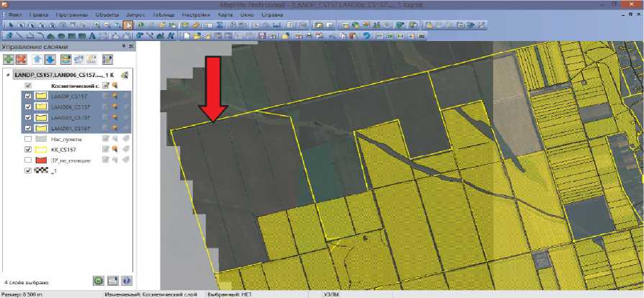Remove layer with red cross icon
This screenshot has height=298, width=644.
tap(22, 59)
